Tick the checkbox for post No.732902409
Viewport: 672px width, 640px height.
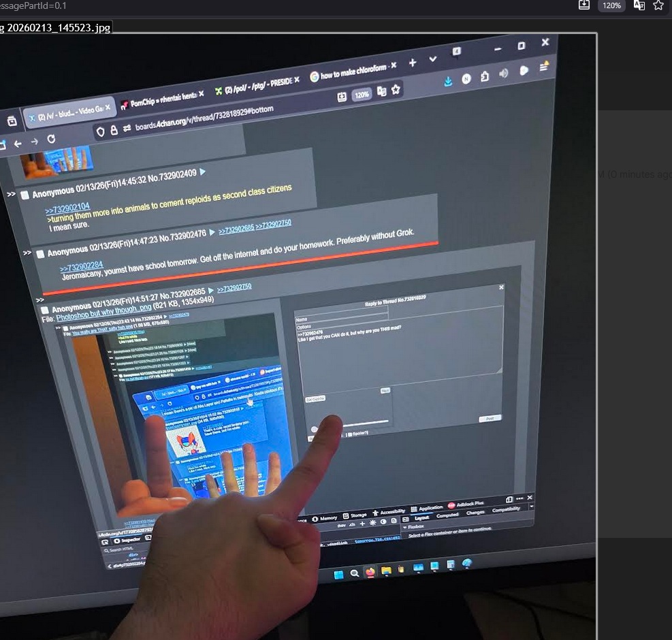point(25,195)
